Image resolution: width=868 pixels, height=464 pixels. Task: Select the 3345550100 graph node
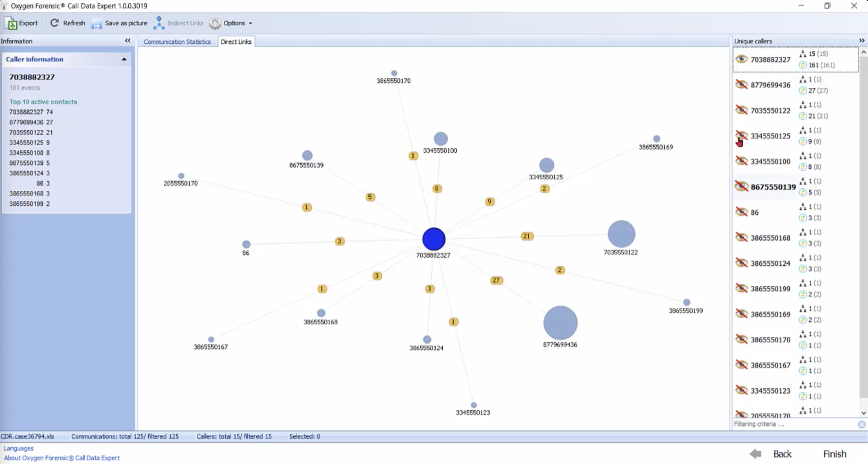pos(440,138)
